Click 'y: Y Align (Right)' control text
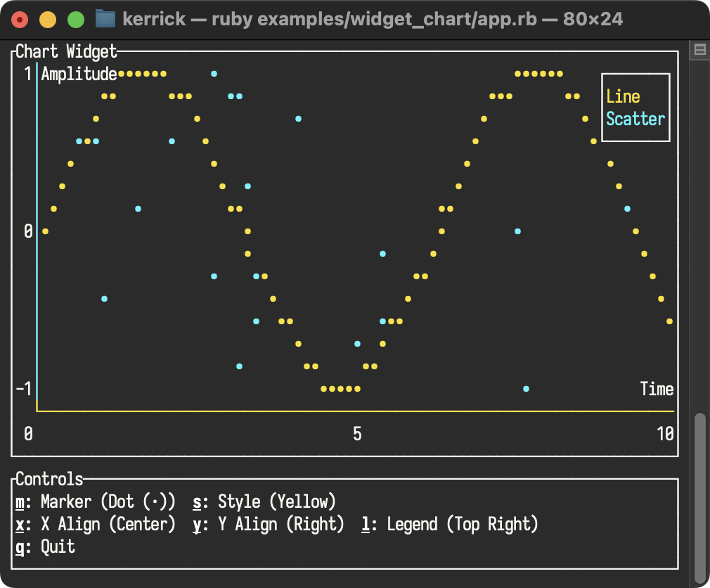The height and width of the screenshot is (588, 710). pyautogui.click(x=269, y=524)
